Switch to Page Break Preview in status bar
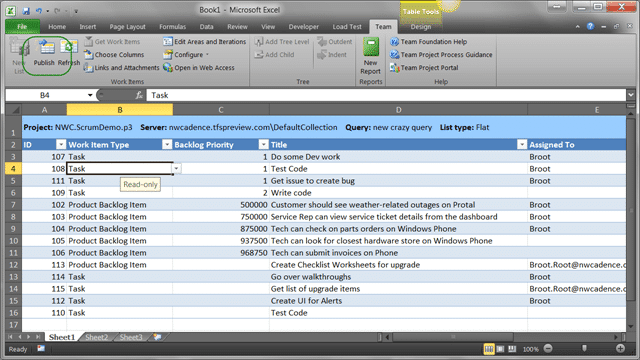The image size is (640, 360). (512, 349)
